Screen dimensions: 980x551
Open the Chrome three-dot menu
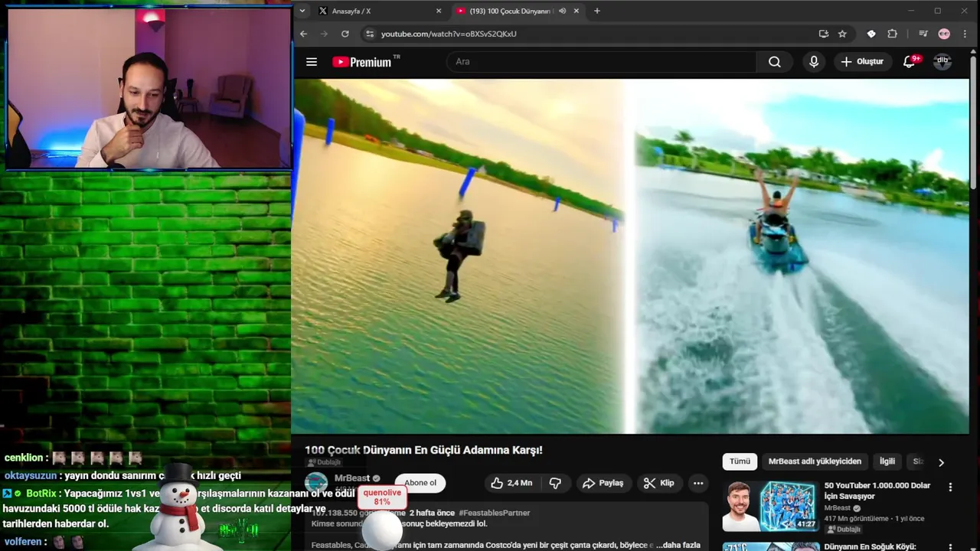pos(965,34)
